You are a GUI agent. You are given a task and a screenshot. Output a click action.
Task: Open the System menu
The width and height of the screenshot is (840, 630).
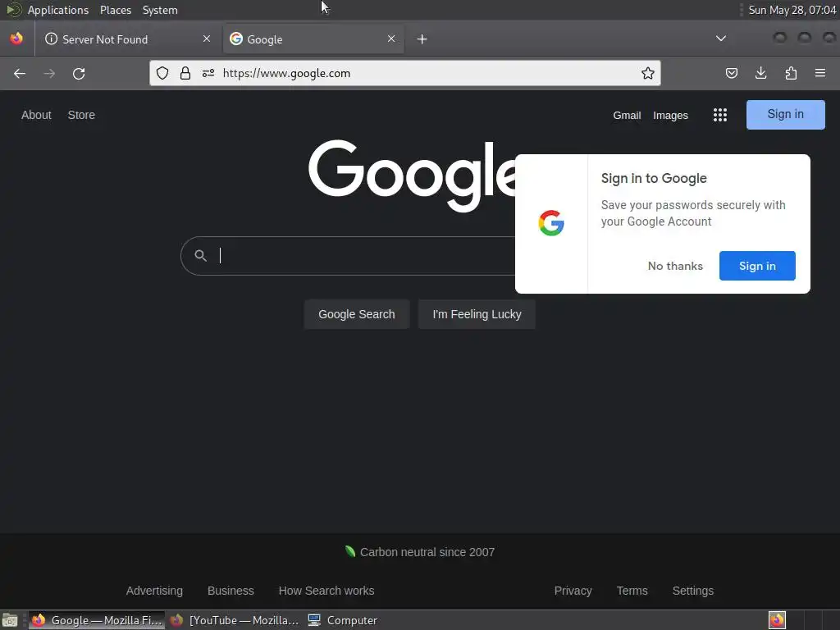(x=160, y=10)
